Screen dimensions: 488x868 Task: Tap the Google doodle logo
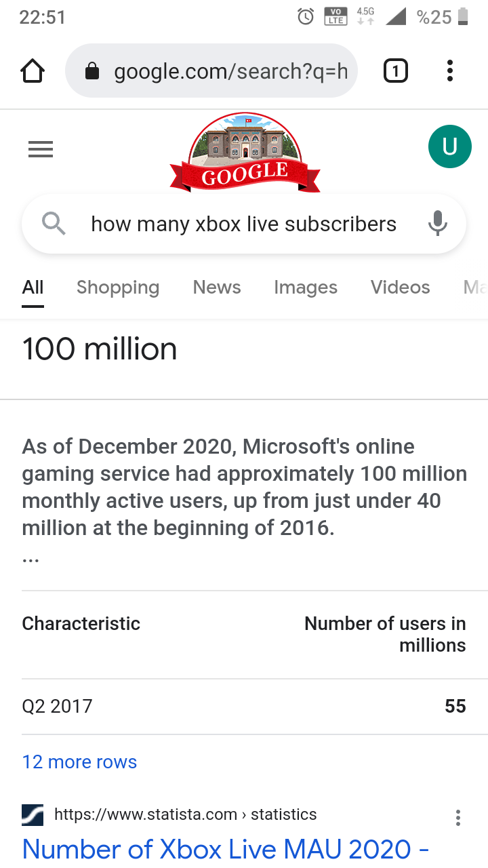coord(244,153)
